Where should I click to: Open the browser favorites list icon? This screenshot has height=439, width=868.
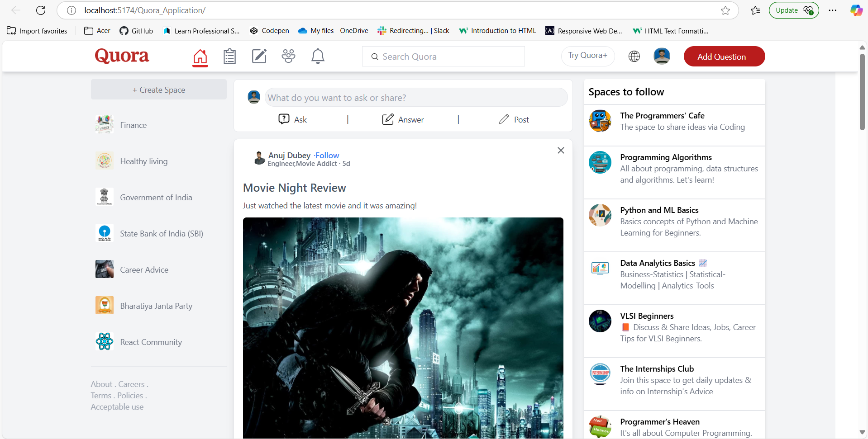click(x=755, y=10)
